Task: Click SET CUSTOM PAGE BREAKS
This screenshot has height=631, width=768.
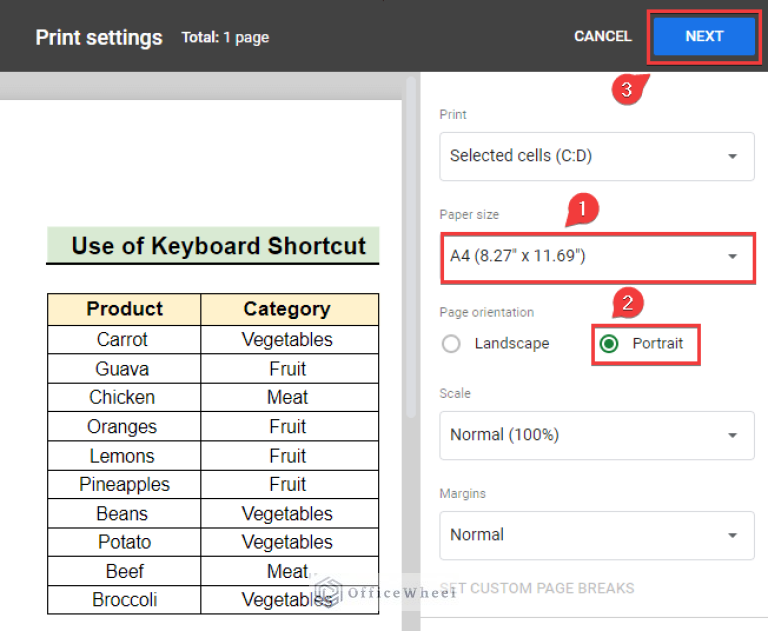Action: point(537,588)
